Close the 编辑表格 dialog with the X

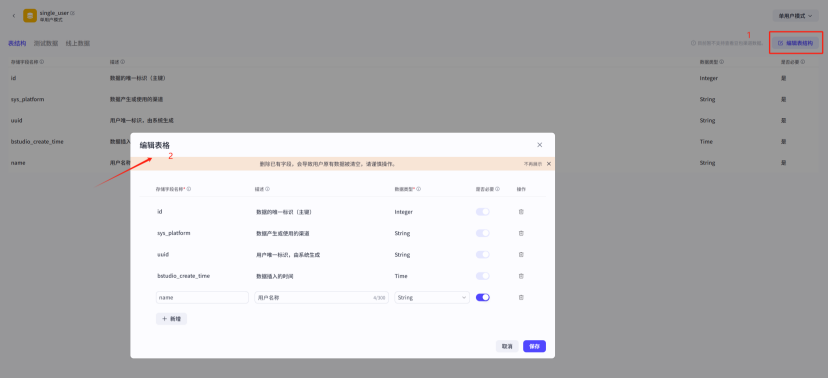(539, 145)
